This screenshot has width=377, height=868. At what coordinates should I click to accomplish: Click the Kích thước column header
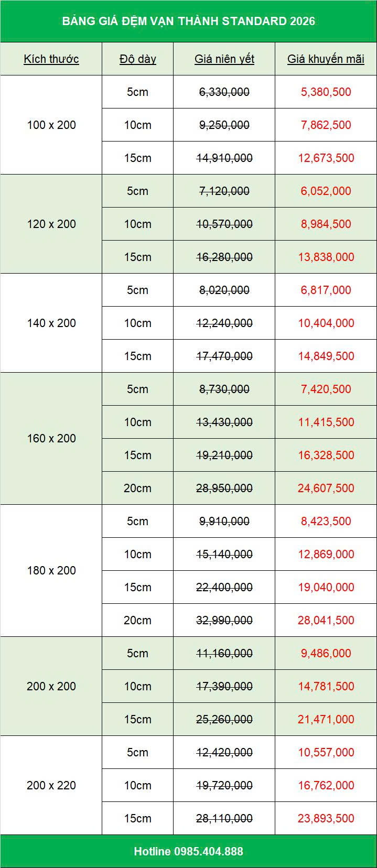point(51,59)
